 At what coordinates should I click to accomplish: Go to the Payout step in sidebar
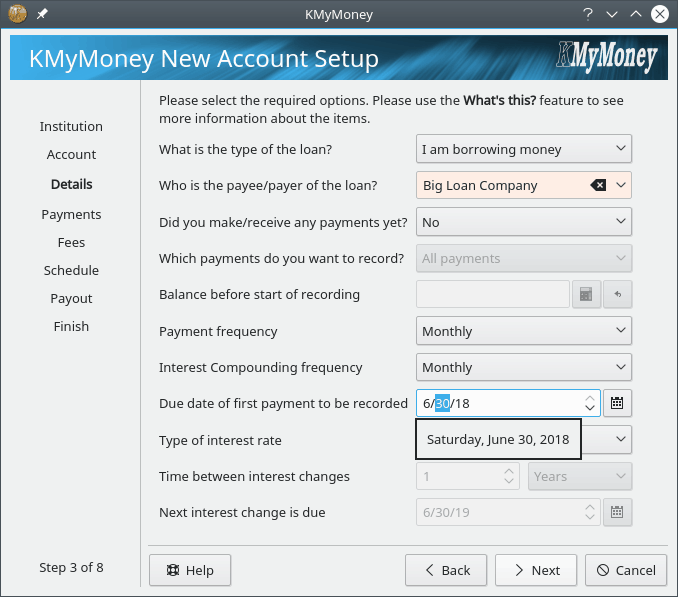pos(71,299)
